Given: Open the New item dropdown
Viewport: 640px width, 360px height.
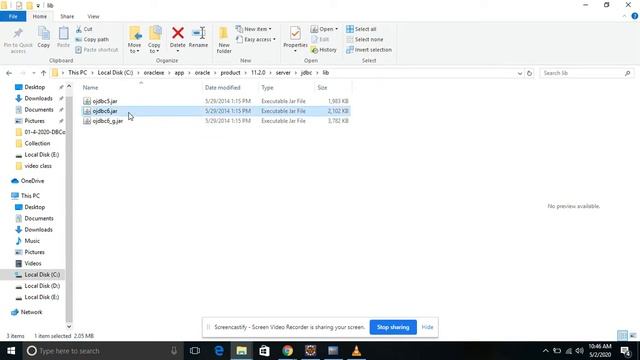Looking at the screenshot, I should tap(253, 29).
